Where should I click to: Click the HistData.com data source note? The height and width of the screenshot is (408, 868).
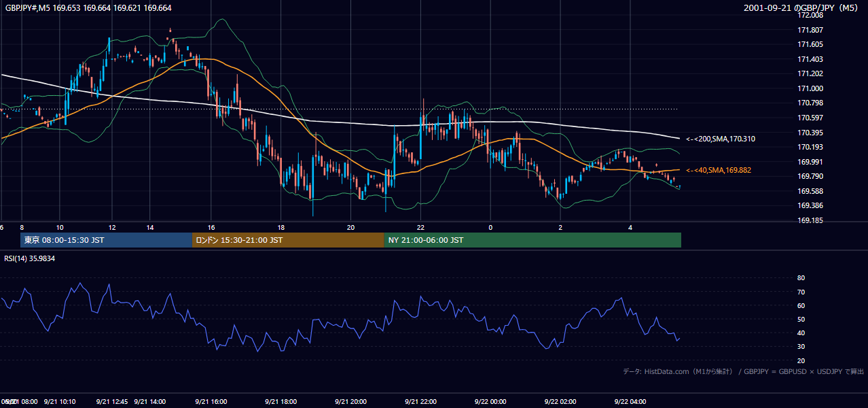coord(744,371)
